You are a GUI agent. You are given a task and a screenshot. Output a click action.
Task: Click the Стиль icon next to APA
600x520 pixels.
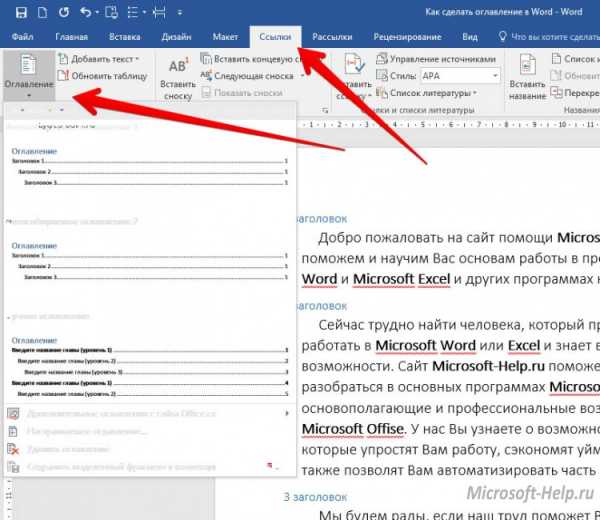click(x=382, y=75)
